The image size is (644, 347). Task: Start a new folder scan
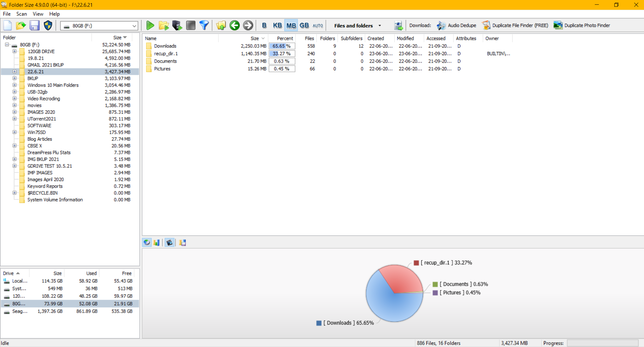coord(150,25)
